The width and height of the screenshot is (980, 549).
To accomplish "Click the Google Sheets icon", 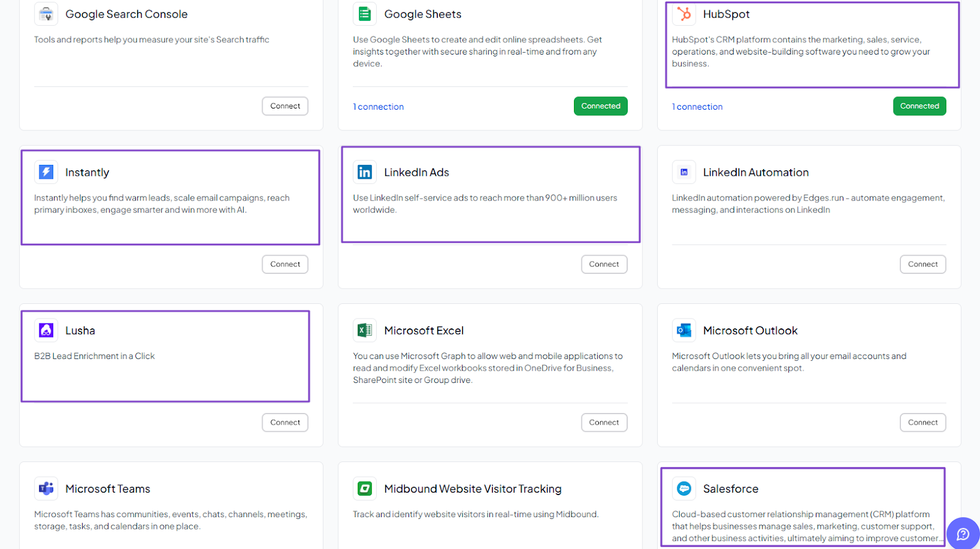I will click(x=364, y=13).
